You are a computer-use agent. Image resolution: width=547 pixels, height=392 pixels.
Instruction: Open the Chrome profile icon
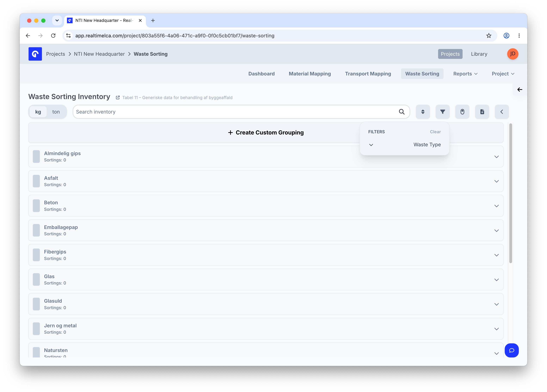click(x=506, y=35)
